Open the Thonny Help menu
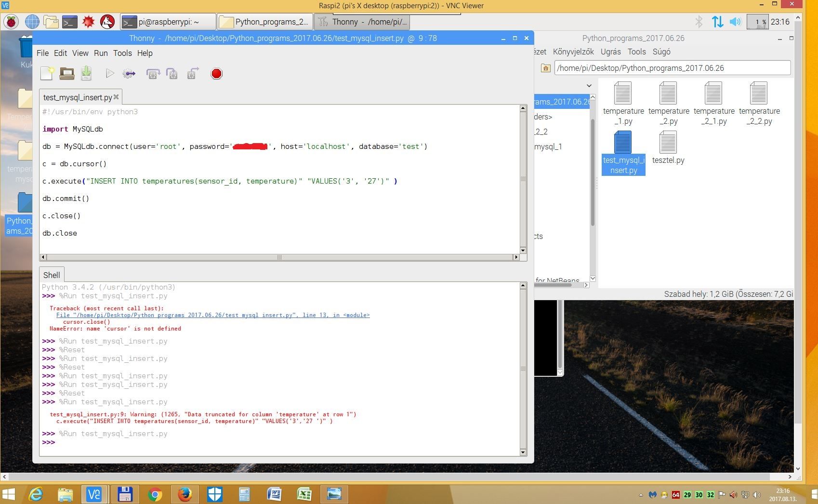This screenshot has height=504, width=818. pyautogui.click(x=145, y=53)
